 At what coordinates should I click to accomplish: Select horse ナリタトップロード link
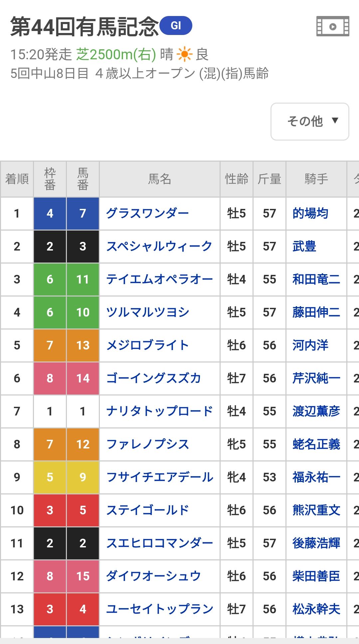[159, 411]
